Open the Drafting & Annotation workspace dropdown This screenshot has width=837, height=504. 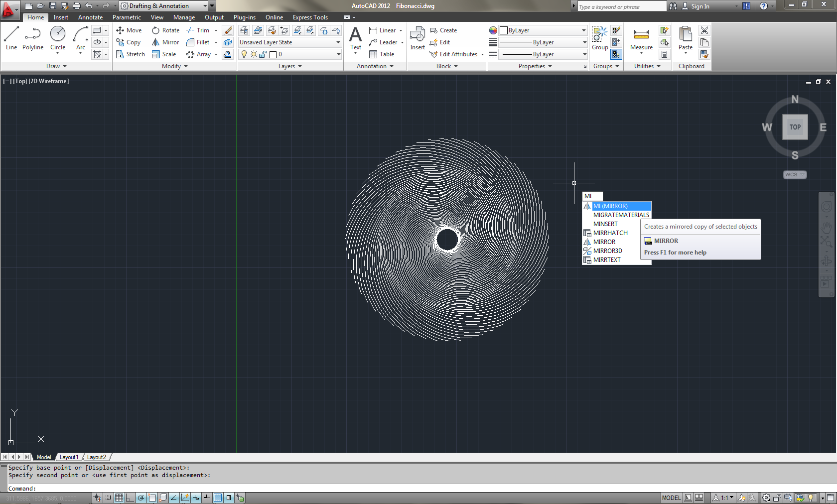tap(205, 5)
